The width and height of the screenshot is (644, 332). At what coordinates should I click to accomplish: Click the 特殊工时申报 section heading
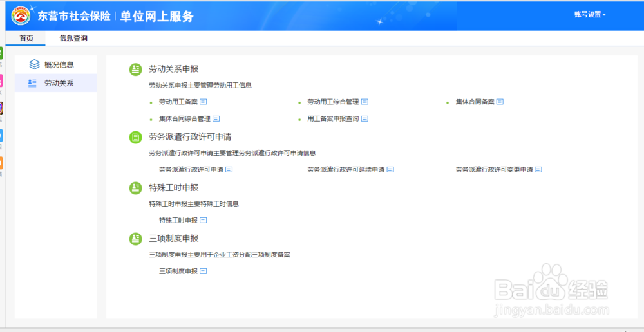point(174,188)
